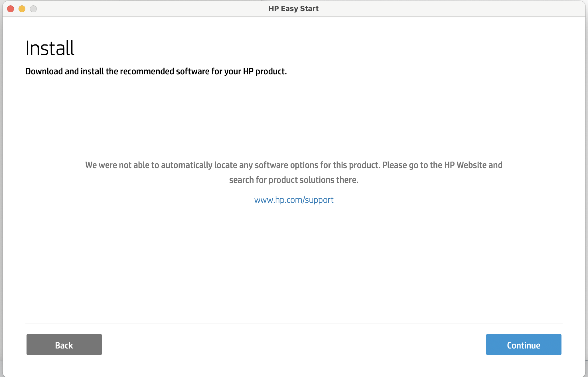Click the divider line above the buttons
The height and width of the screenshot is (377, 588).
(294, 323)
